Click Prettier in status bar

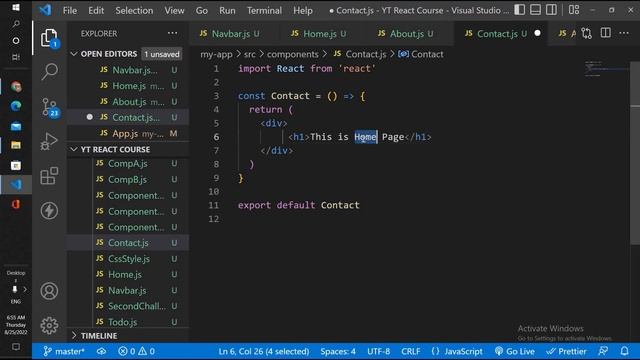click(x=566, y=351)
